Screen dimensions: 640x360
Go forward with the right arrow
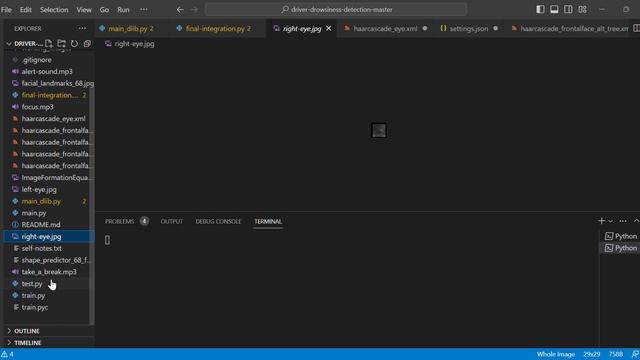pyautogui.click(x=194, y=9)
